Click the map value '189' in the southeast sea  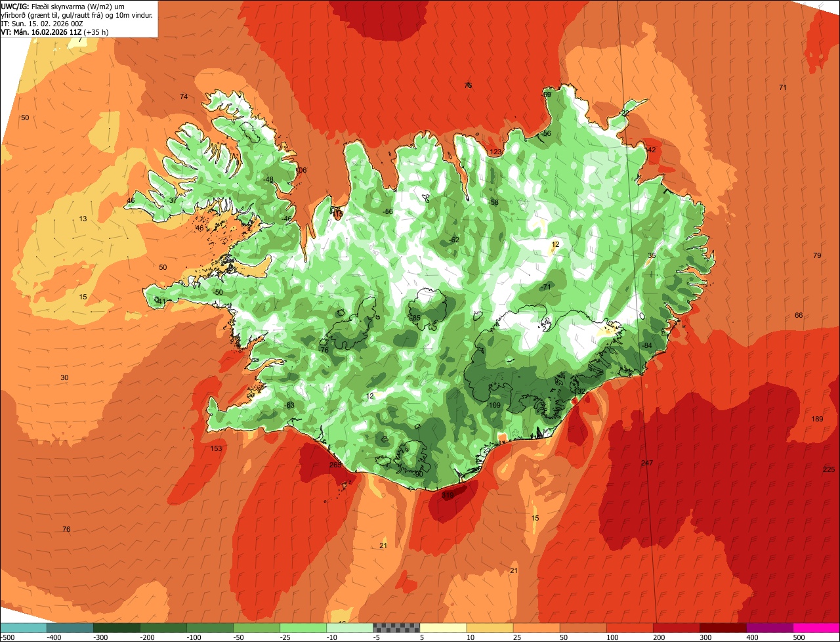pyautogui.click(x=817, y=419)
